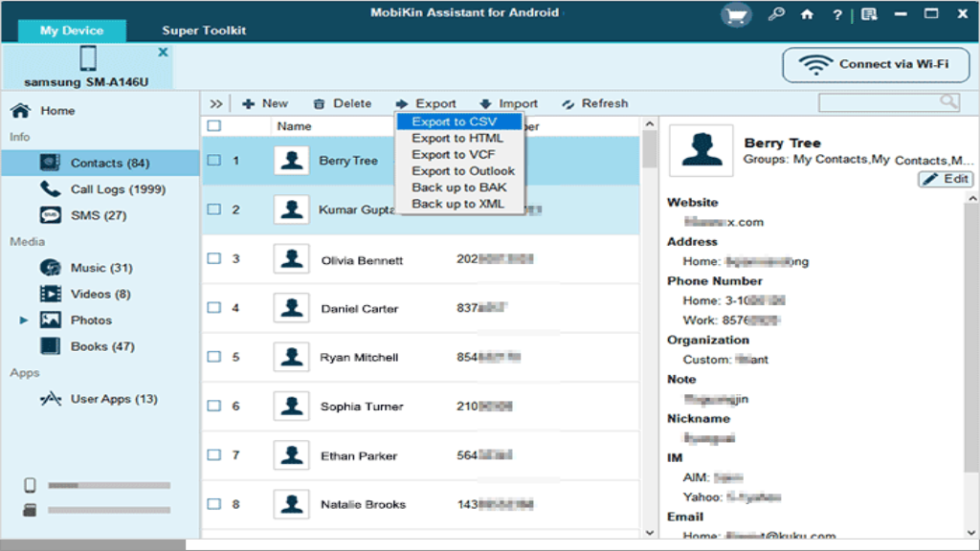
Task: Check the box for Ethan Parker
Action: coord(214,454)
